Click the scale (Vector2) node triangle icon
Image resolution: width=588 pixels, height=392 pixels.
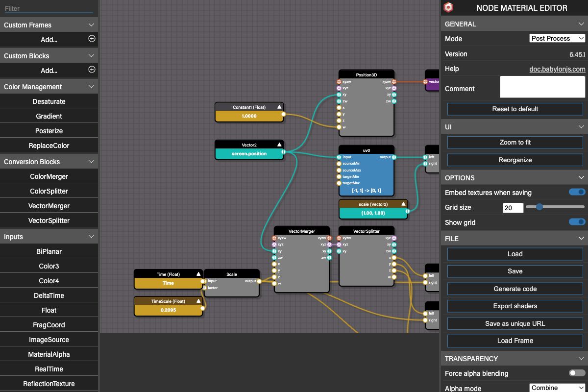(x=403, y=204)
